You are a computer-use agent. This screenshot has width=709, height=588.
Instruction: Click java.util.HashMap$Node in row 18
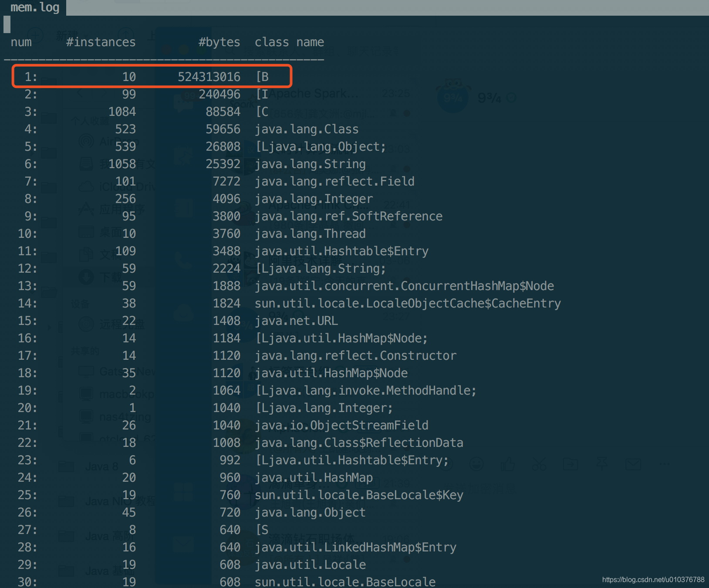coord(331,373)
